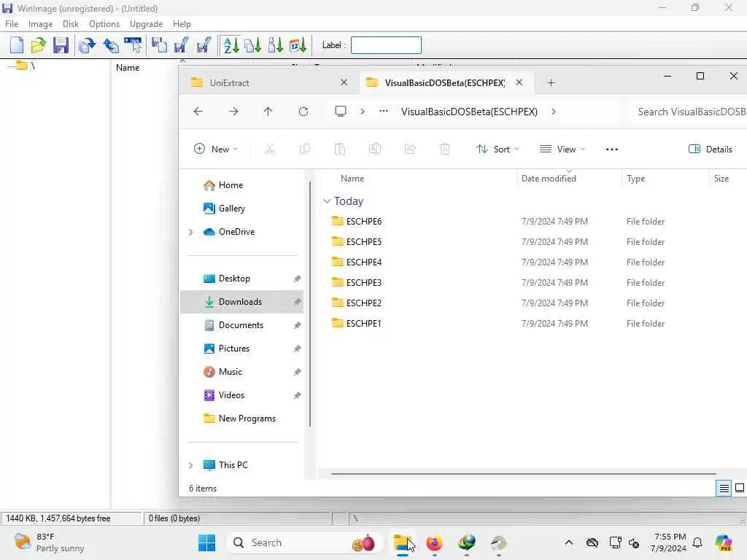The image size is (747, 560).
Task: Refresh the Explorer folder view
Action: (x=303, y=112)
